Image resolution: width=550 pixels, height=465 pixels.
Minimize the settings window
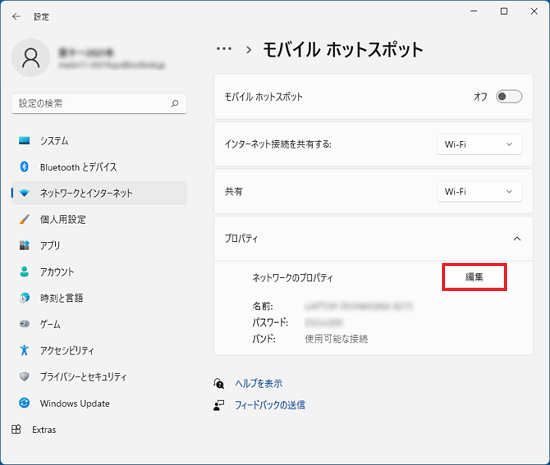coord(474,11)
